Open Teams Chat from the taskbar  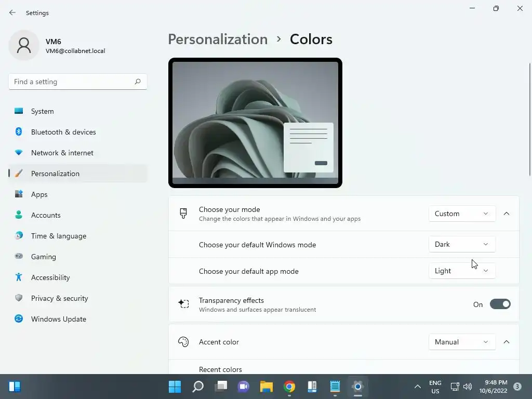(244, 387)
